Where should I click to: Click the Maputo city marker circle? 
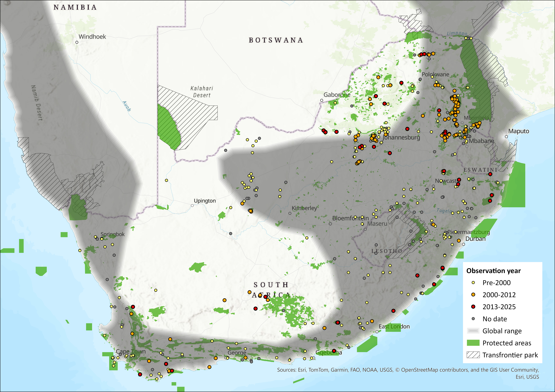pos(506,137)
